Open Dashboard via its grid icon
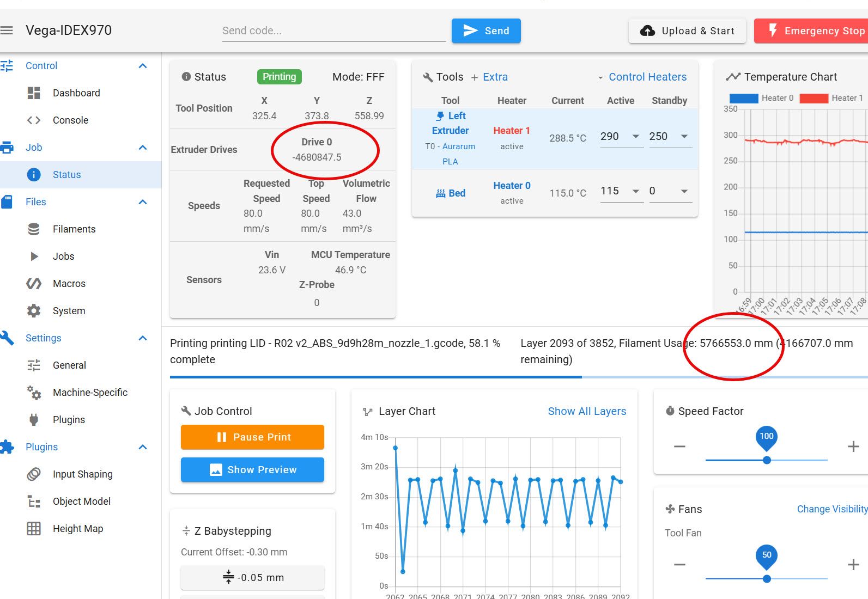Screen dimensions: 868x599 pos(34,93)
